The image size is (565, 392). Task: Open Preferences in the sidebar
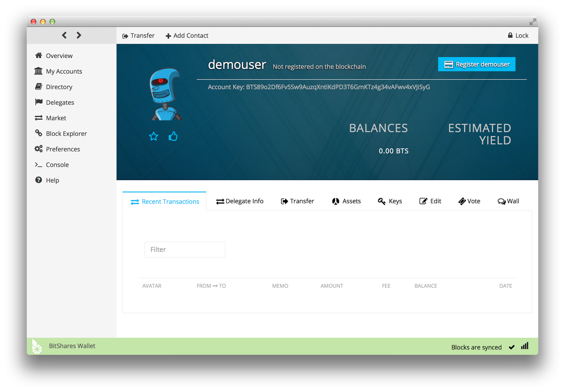tap(57, 149)
